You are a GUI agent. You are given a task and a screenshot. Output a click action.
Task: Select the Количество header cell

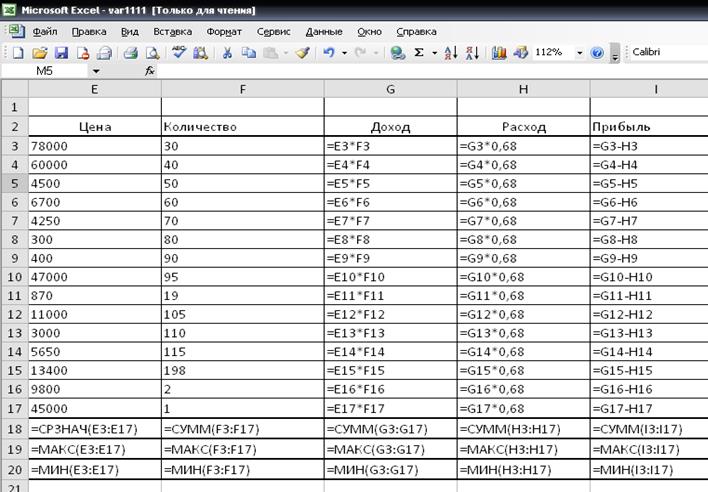(x=242, y=127)
